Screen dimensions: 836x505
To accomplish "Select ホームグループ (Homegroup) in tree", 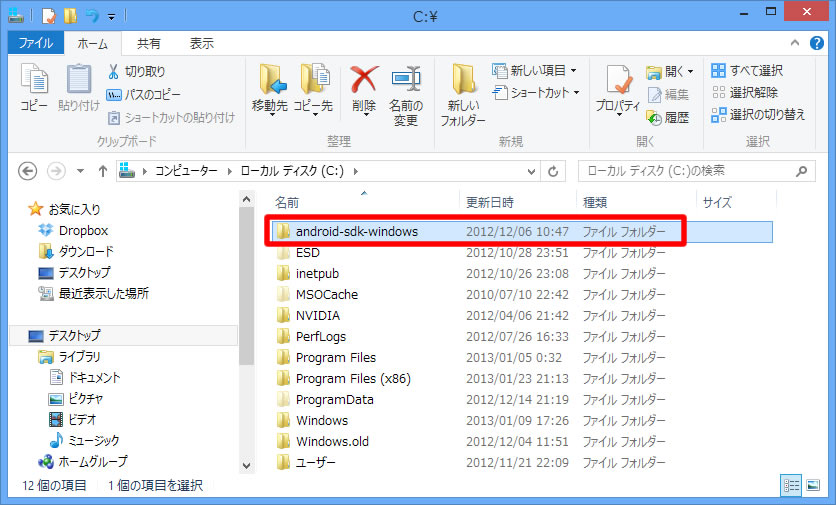I will [x=83, y=461].
